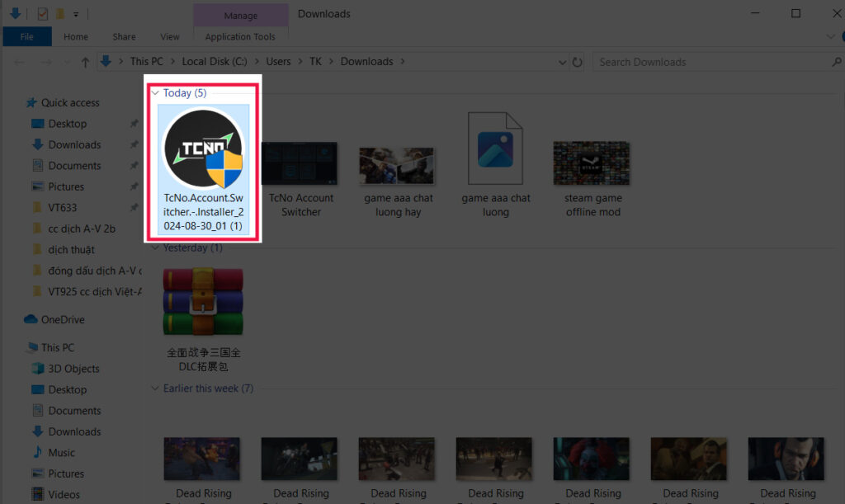This screenshot has width=845, height=504.
Task: Switch to the Share ribbon tab
Action: coord(124,36)
